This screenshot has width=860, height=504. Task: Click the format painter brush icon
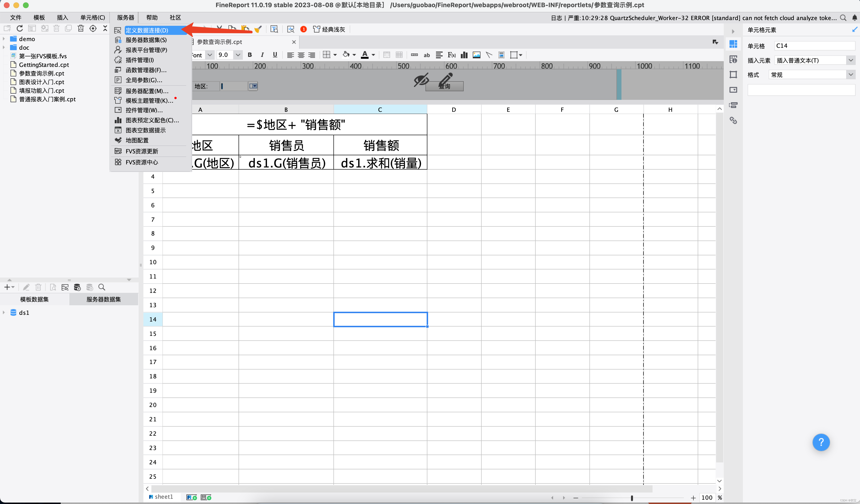pos(258,29)
